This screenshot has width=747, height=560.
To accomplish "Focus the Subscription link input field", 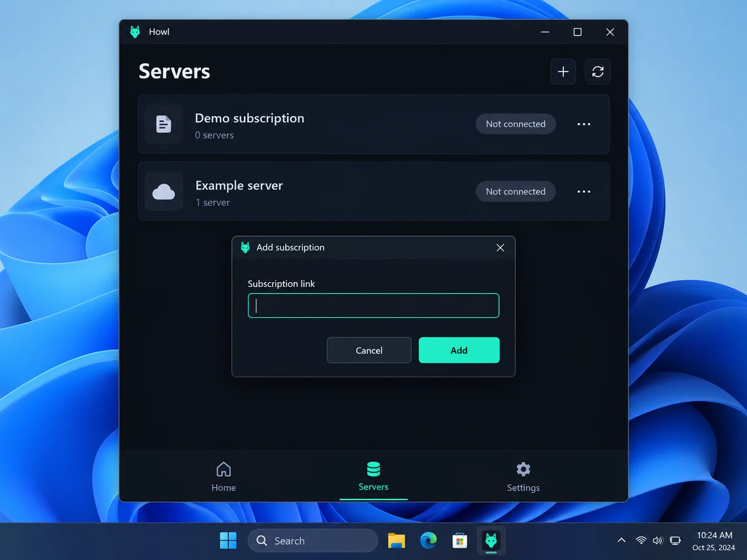I will (x=374, y=306).
